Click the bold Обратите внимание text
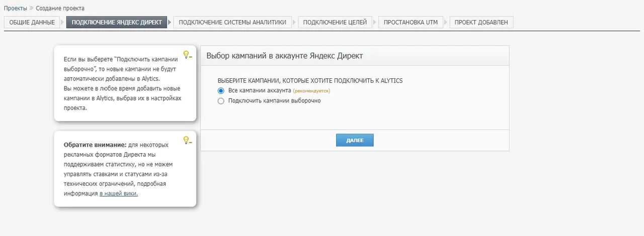644x236 pixels. 95,145
